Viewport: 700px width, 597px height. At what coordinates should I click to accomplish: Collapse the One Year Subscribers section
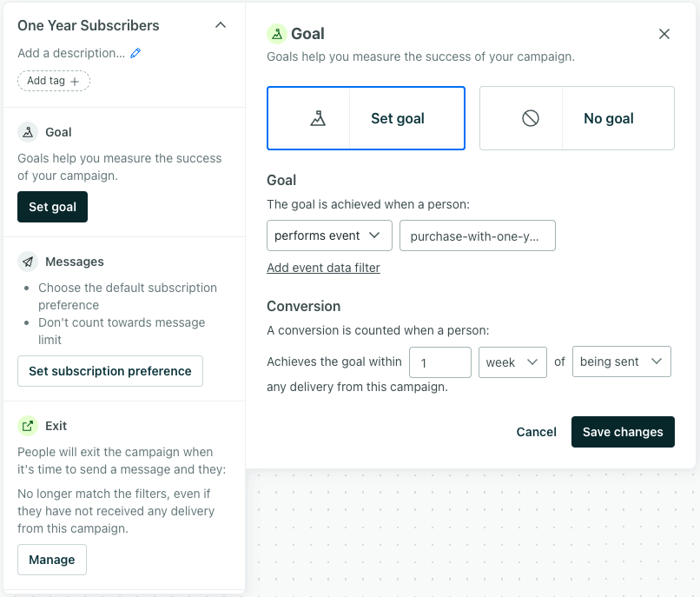pos(221,25)
